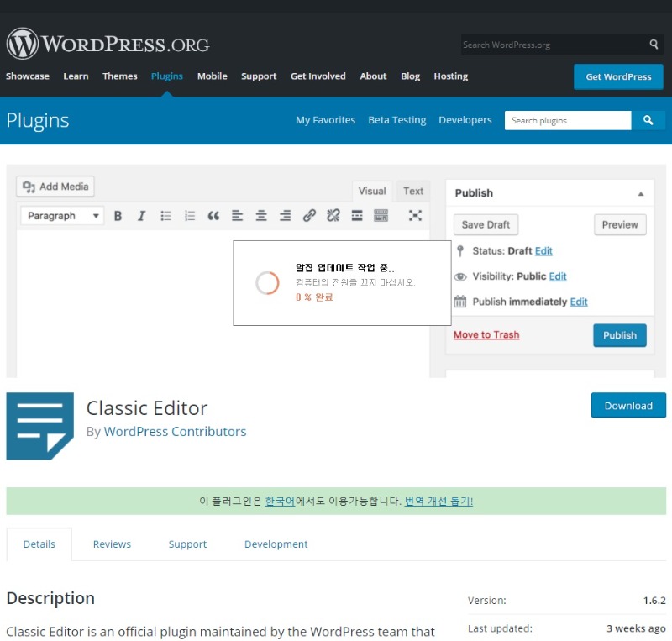Insert a numbered list

(190, 216)
